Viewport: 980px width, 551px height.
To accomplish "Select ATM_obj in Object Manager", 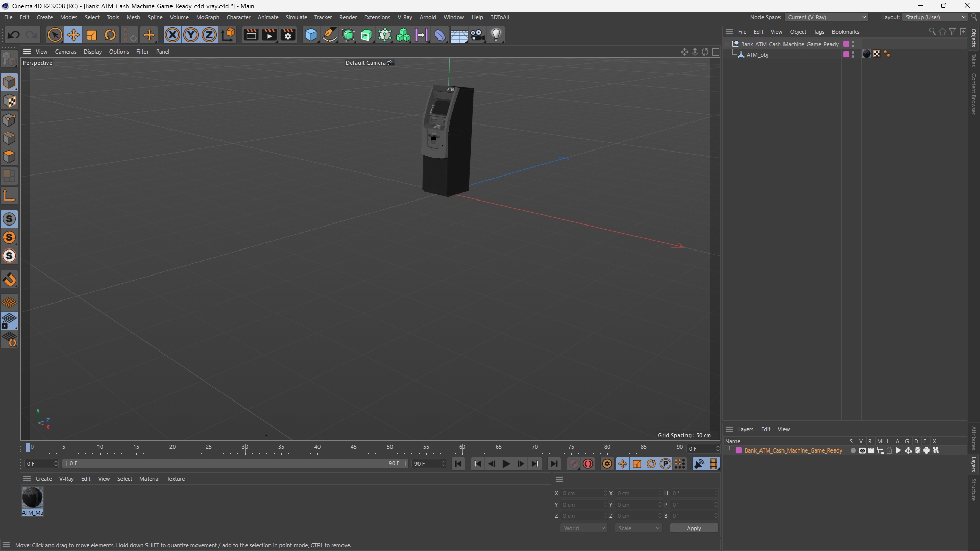I will 757,55.
